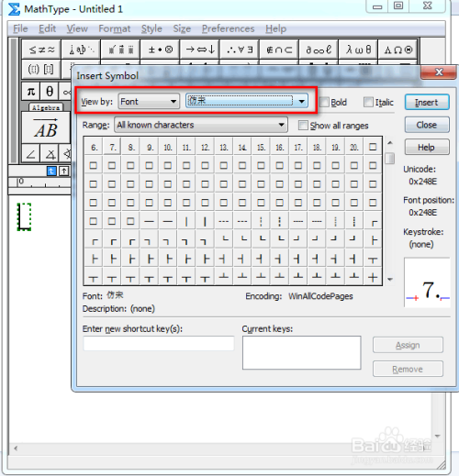Toggle the Italic checkbox

(368, 102)
